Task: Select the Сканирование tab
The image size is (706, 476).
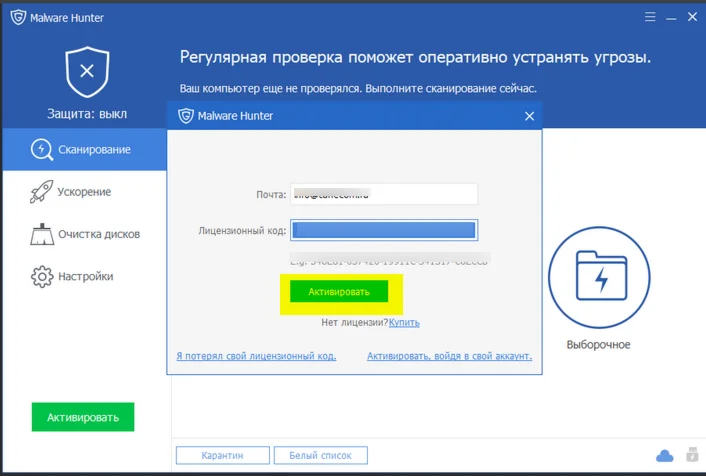Action: tap(85, 149)
